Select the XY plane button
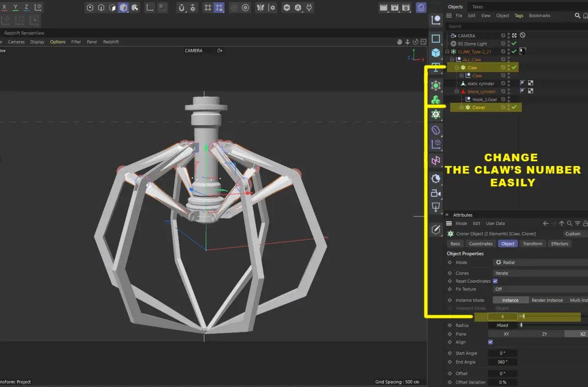Image resolution: width=588 pixels, height=387 pixels. click(506, 334)
